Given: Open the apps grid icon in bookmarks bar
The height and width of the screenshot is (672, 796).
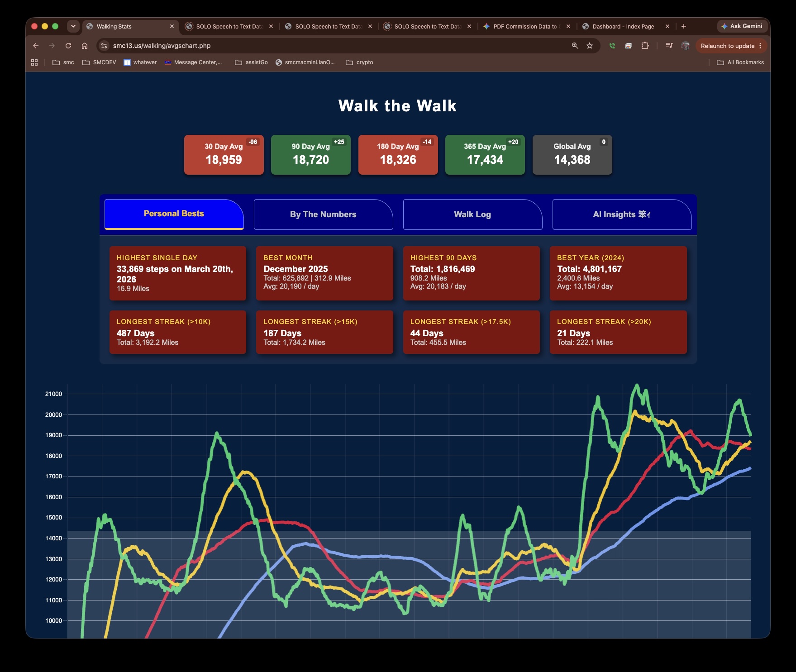Looking at the screenshot, I should pyautogui.click(x=34, y=62).
